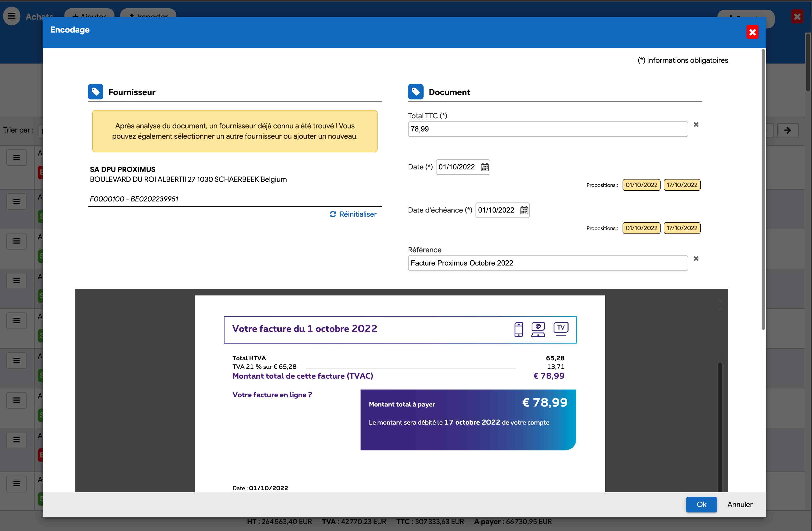812x531 pixels.
Task: Pick 01/10/2022 proposition for Date d'échéance
Action: coord(641,228)
